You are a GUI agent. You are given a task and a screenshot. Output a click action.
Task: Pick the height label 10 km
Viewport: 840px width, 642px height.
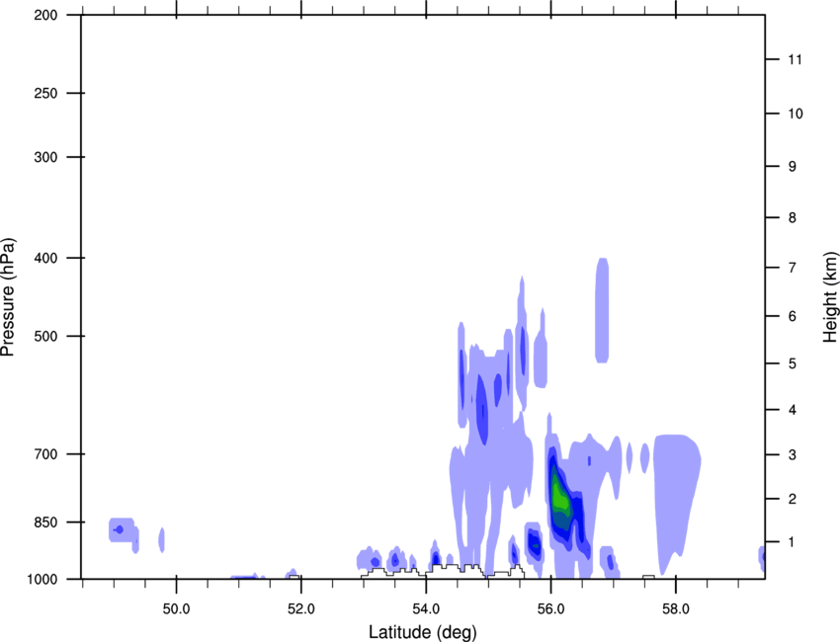[x=795, y=114]
